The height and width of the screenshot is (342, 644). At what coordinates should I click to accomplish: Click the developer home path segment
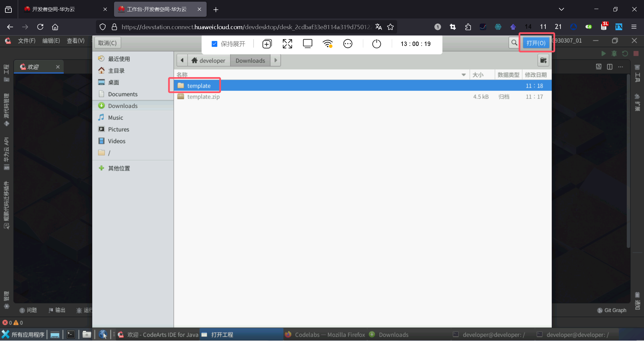pos(209,60)
